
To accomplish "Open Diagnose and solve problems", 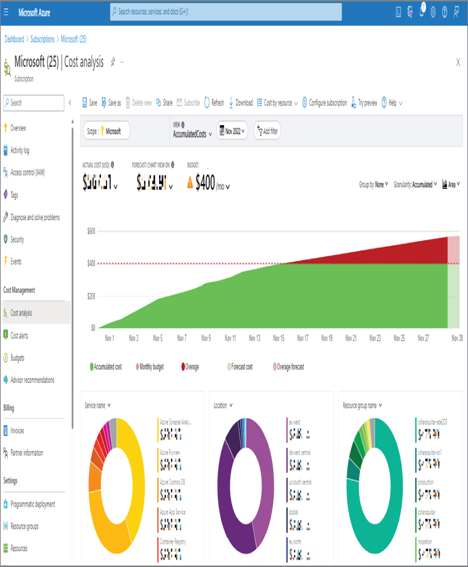I will pyautogui.click(x=35, y=217).
